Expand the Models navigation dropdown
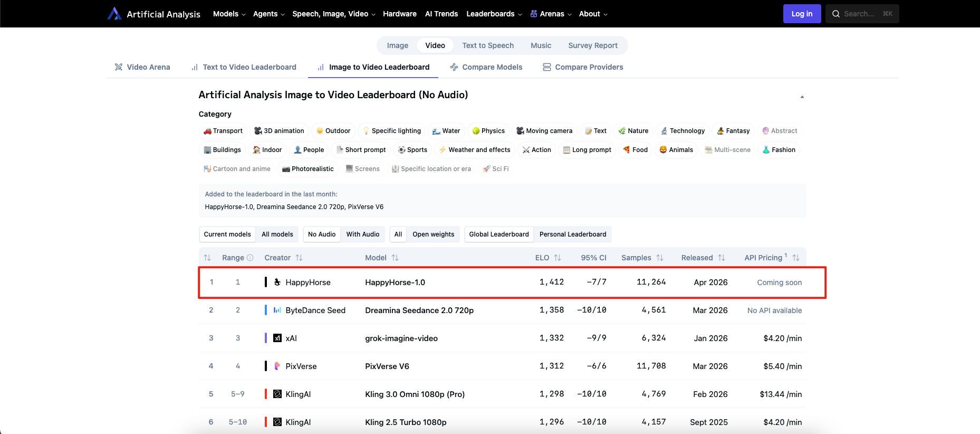This screenshot has height=434, width=980. pyautogui.click(x=229, y=14)
